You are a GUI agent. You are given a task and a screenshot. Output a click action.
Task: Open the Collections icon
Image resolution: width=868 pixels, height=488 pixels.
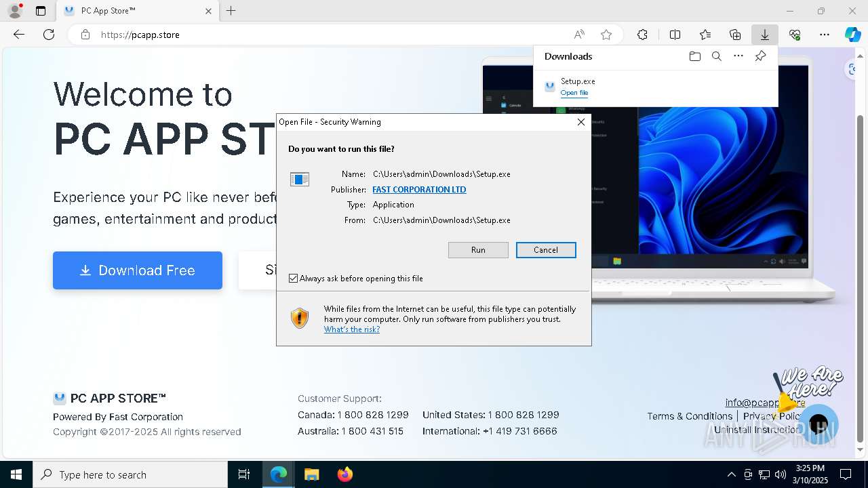pos(735,35)
